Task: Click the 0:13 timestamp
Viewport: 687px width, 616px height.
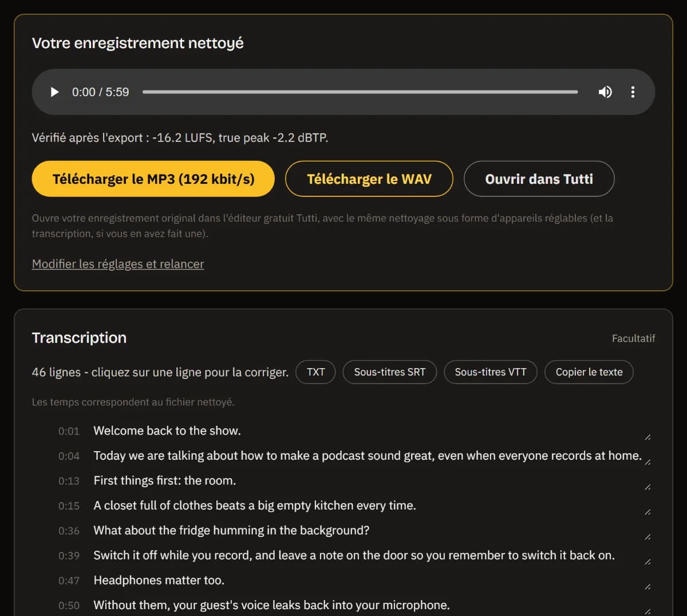Action: pyautogui.click(x=69, y=481)
